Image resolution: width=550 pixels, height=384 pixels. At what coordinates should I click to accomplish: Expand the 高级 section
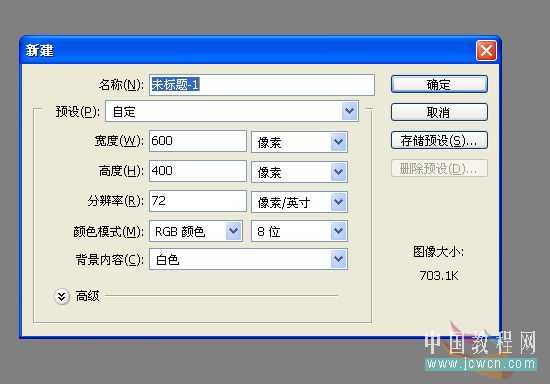[x=62, y=297]
